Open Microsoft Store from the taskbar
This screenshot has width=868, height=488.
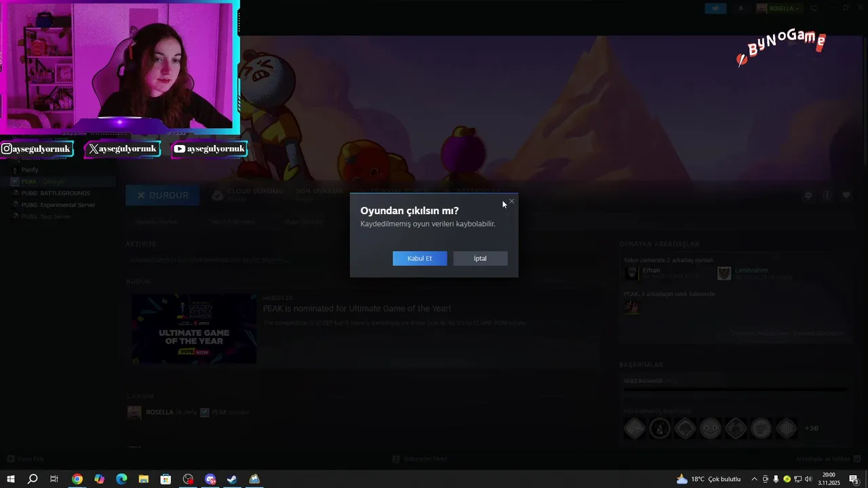tap(165, 479)
